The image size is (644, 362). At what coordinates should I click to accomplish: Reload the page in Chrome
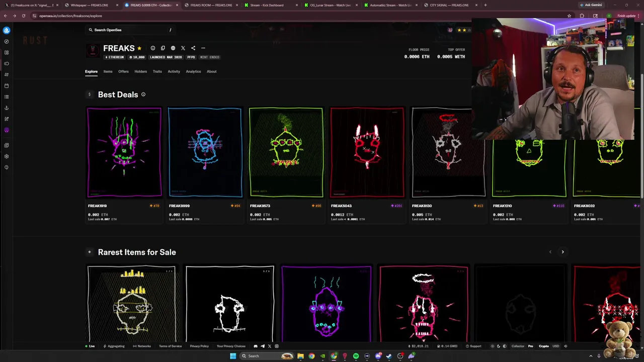pos(23,16)
